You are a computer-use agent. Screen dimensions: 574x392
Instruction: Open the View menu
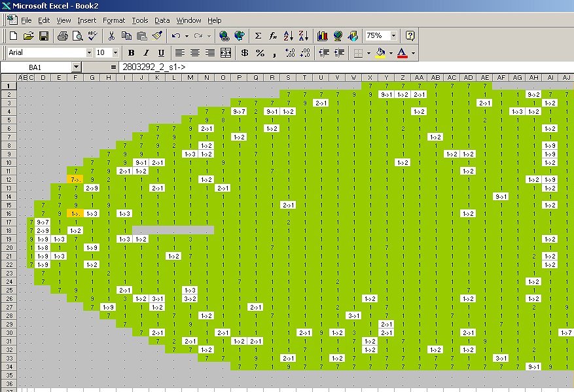coord(63,20)
